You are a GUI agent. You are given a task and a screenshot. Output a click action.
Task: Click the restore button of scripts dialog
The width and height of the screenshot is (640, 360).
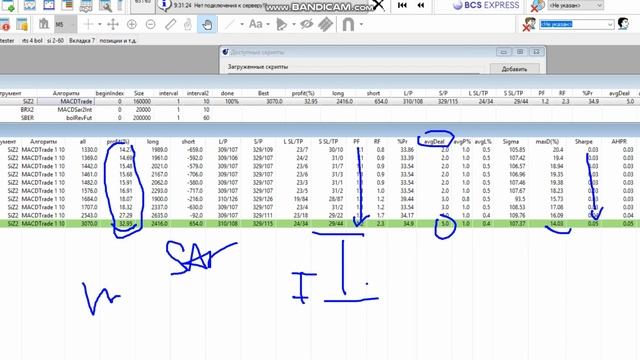520,52
